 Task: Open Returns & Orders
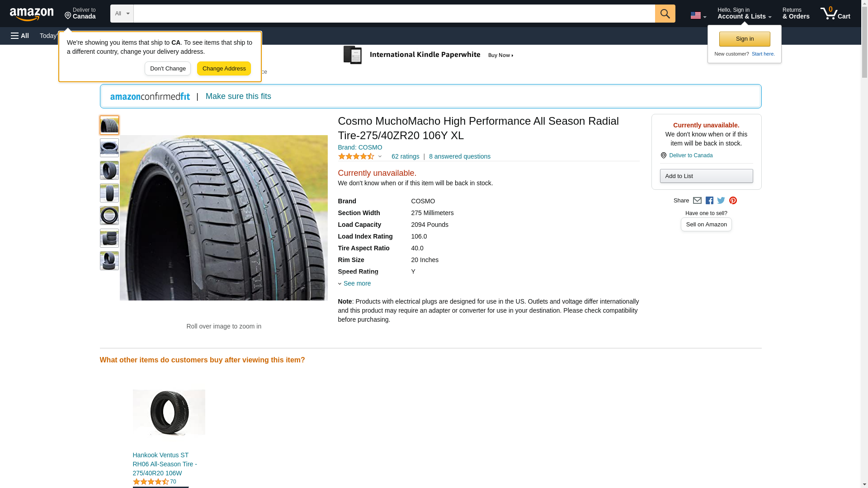tap(796, 14)
